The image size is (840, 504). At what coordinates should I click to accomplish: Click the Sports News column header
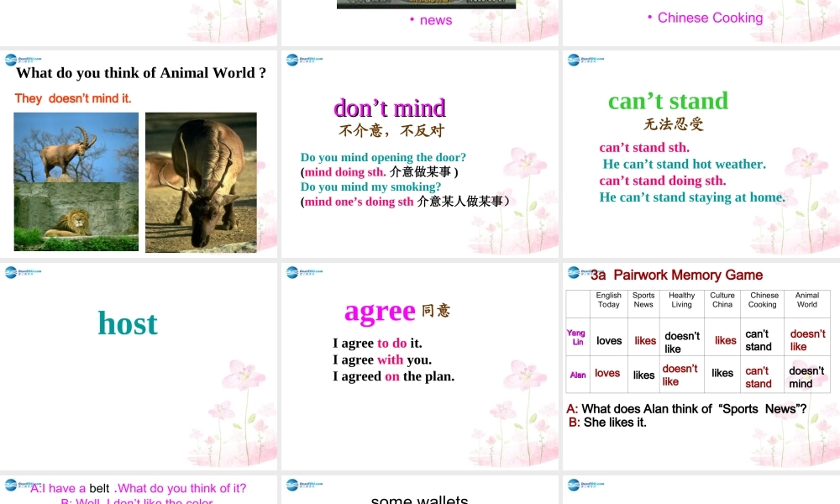[643, 299]
